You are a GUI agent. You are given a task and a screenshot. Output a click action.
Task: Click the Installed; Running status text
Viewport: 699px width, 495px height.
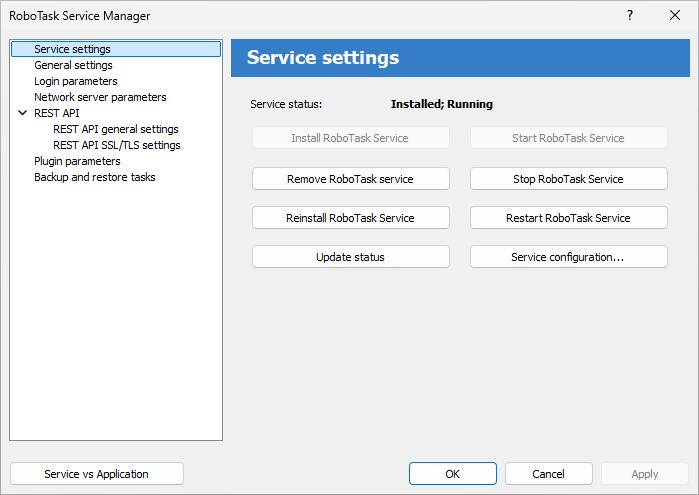pos(442,104)
